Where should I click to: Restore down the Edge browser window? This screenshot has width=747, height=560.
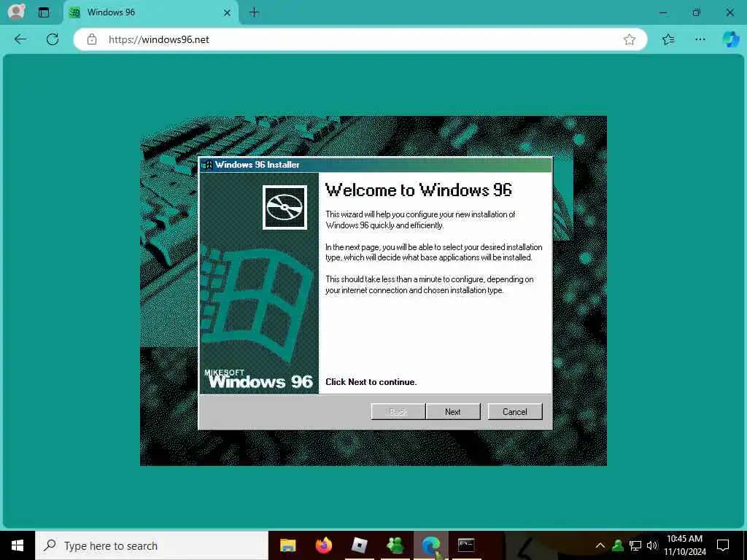697,12
